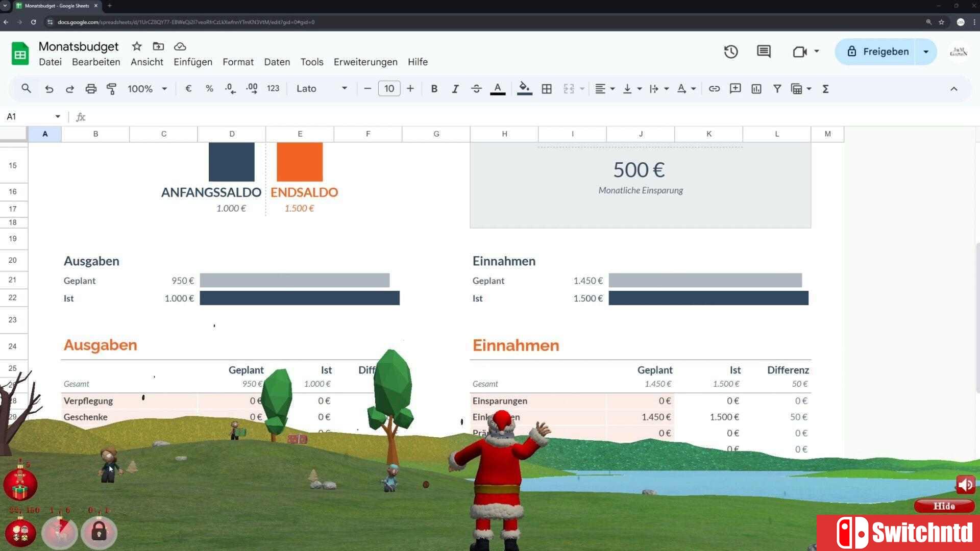Bookmark this page with the browser star

click(x=942, y=22)
